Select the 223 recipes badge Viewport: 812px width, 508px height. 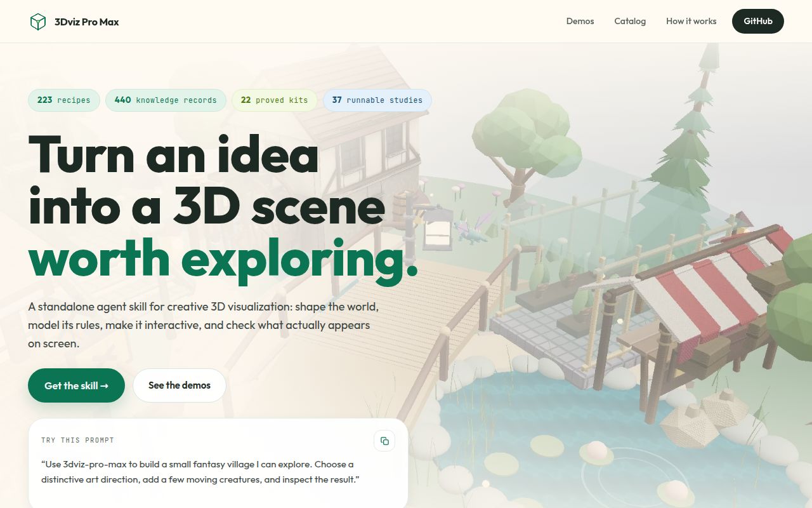point(64,100)
